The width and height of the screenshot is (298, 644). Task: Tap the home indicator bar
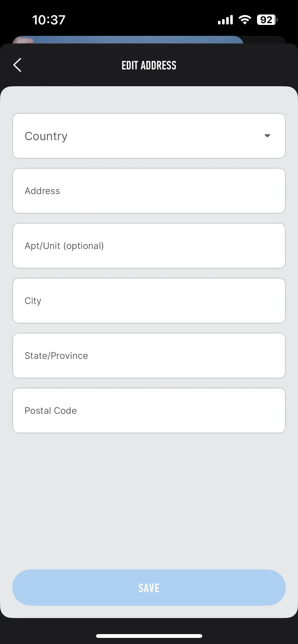click(149, 636)
